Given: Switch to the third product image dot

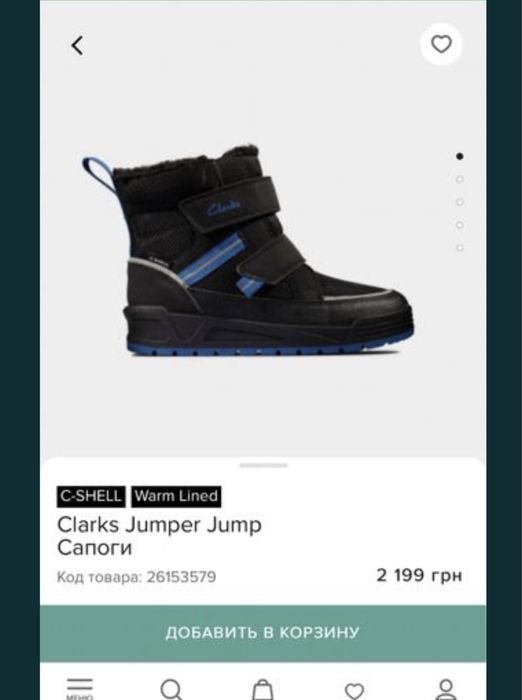Looking at the screenshot, I should 459,202.
